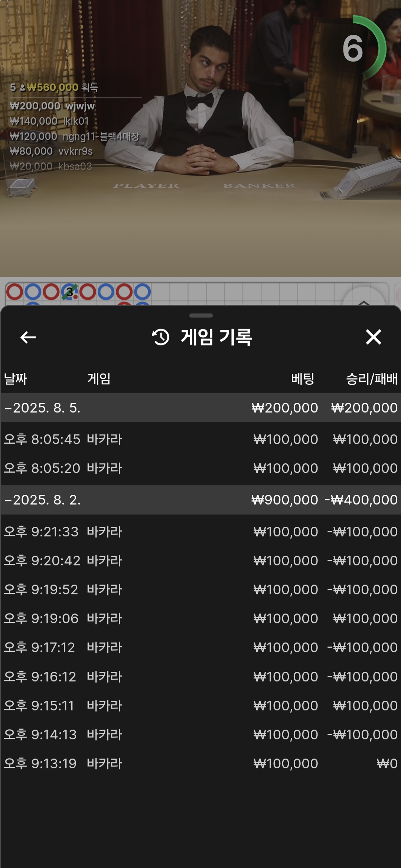Open the 9:13:19 entry with ₩0 result
This screenshot has height=868, width=401.
pos(200,763)
